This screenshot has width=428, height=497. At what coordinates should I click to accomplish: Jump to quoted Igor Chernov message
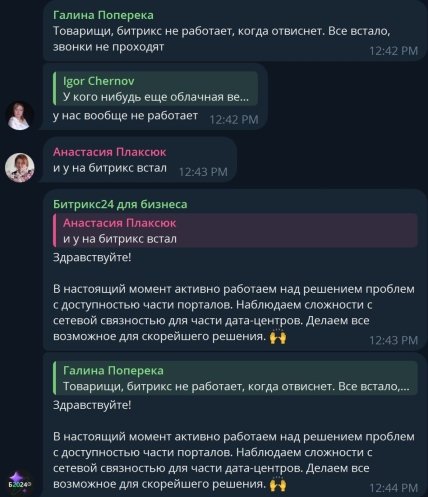[x=155, y=89]
